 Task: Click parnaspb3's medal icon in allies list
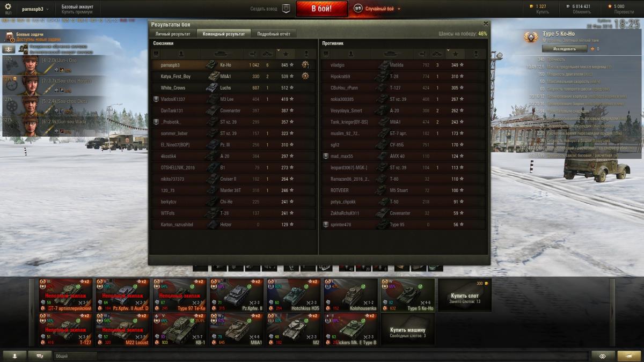point(305,65)
